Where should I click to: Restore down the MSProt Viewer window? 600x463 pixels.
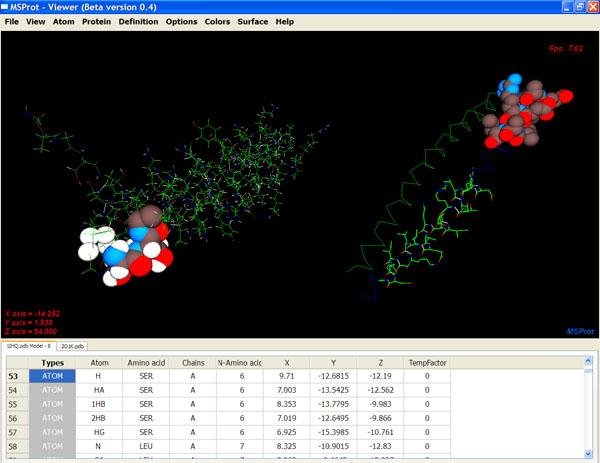tap(580, 7)
